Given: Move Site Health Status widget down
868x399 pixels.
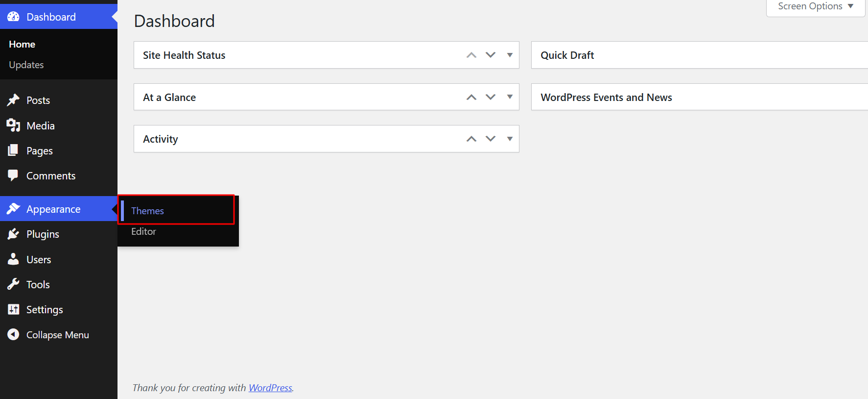Looking at the screenshot, I should pos(491,55).
